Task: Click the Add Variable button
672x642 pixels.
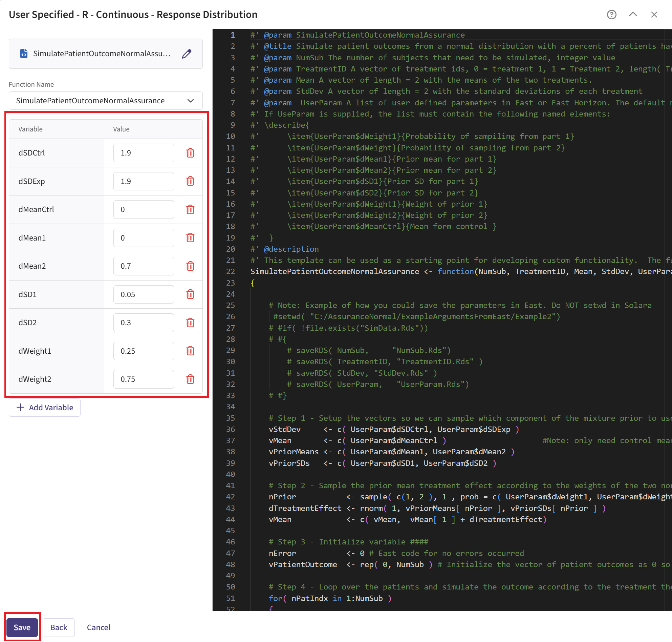Action: pyautogui.click(x=45, y=407)
